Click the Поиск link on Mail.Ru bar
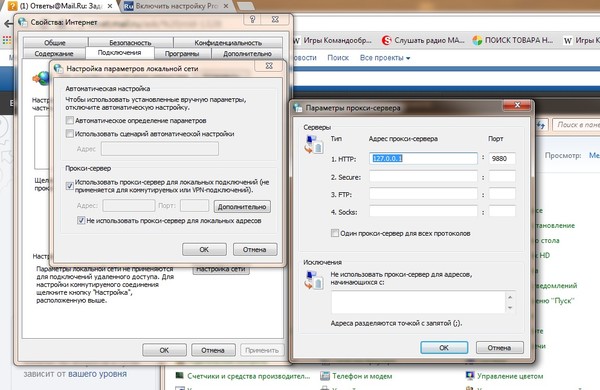 click(x=338, y=58)
